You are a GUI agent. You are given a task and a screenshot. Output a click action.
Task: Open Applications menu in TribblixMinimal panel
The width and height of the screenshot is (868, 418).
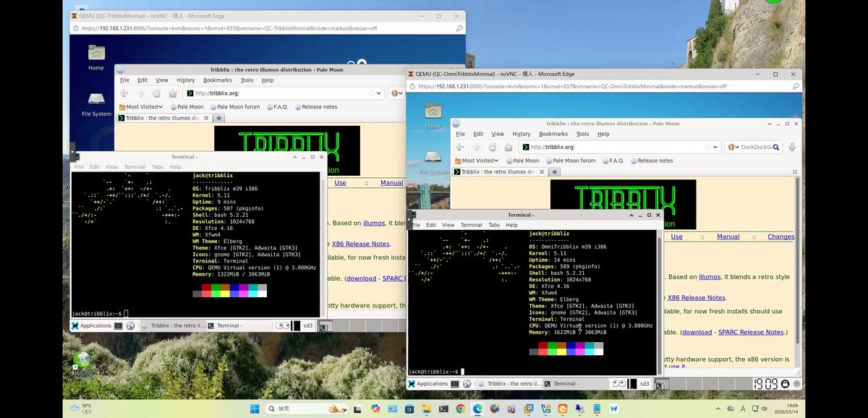click(90, 325)
